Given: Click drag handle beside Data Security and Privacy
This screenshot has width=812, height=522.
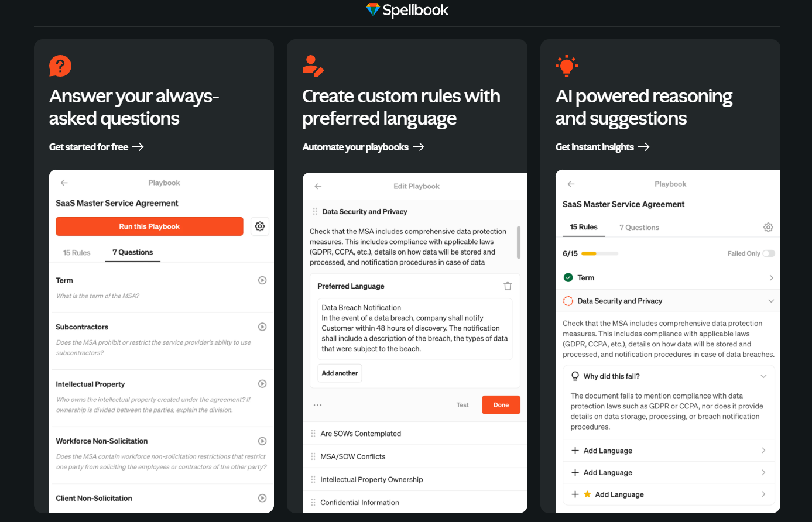Looking at the screenshot, I should pyautogui.click(x=315, y=211).
